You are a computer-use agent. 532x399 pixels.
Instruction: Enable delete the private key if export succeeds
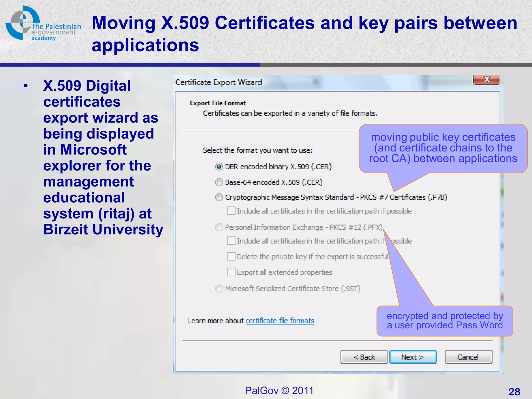(x=231, y=256)
